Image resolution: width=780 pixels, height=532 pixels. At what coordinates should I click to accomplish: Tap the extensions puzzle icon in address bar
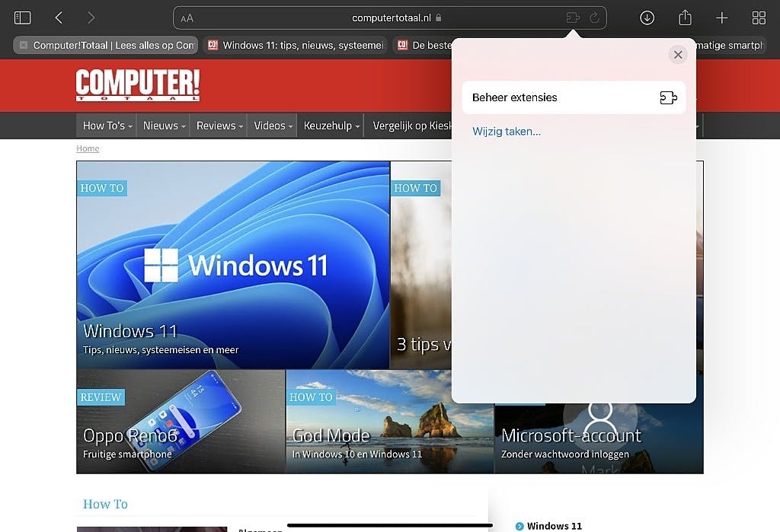pos(573,18)
